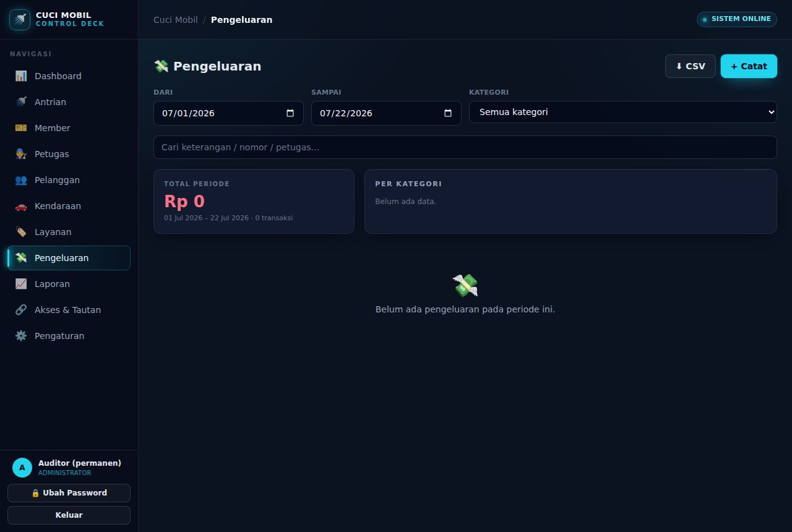Image resolution: width=792 pixels, height=532 pixels.
Task: Open the SAMPAI date picker calendar icon
Action: 448,113
